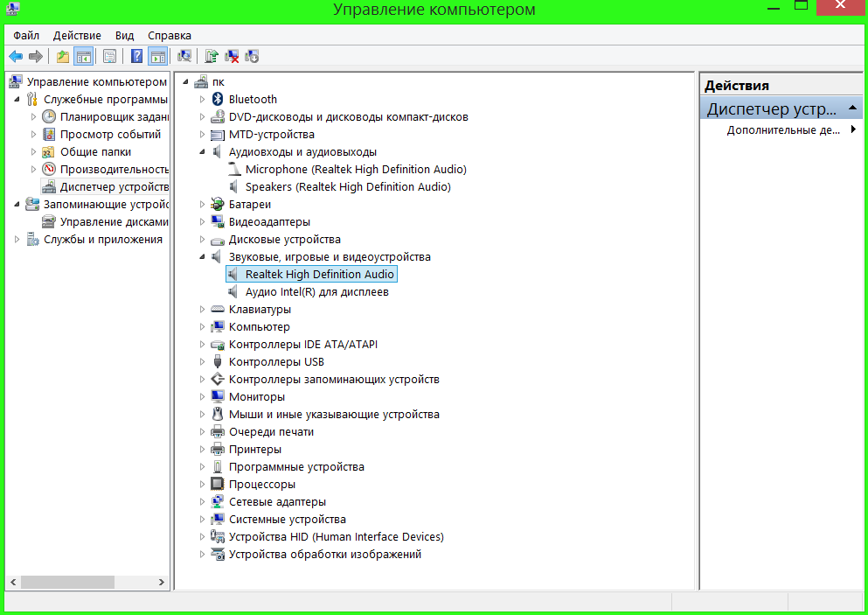Screen dimensions: 868x615
Task: Collapse the Диспетчер устр... actions section arrow
Action: pos(852,108)
